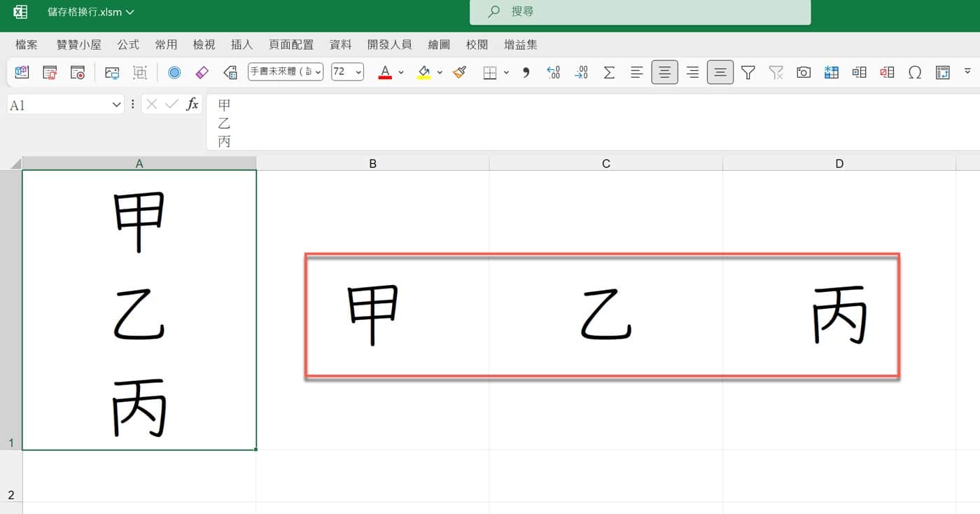
Task: Switch to the 頁面配置 tab
Action: click(x=291, y=44)
